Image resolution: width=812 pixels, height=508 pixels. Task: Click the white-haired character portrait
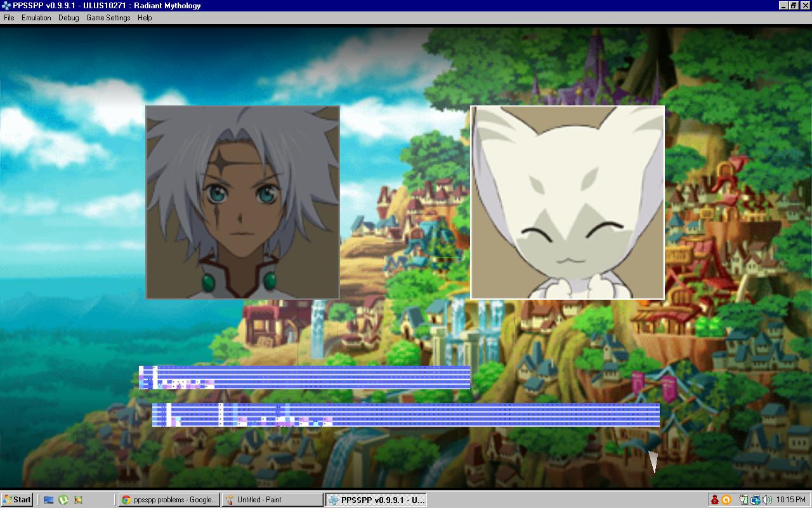(x=242, y=202)
